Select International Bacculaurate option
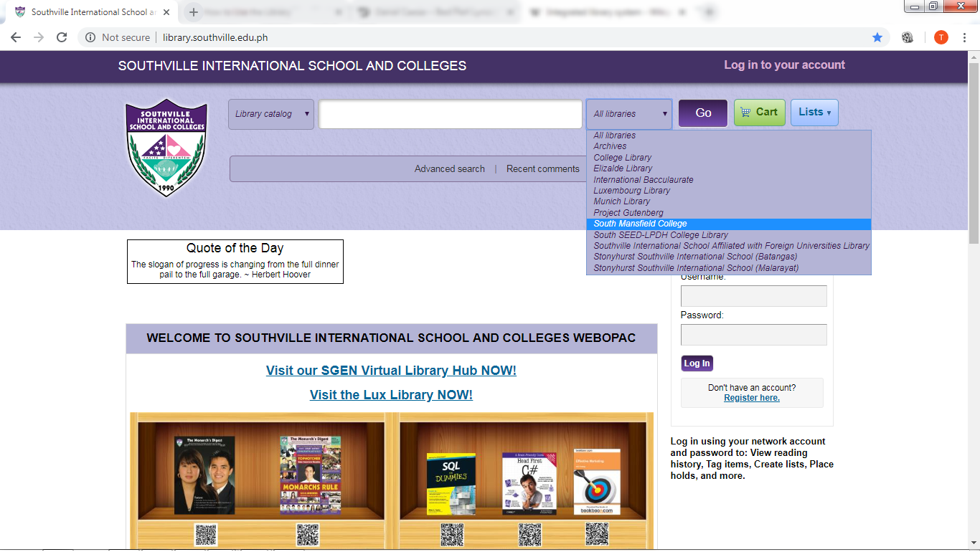 click(x=728, y=180)
